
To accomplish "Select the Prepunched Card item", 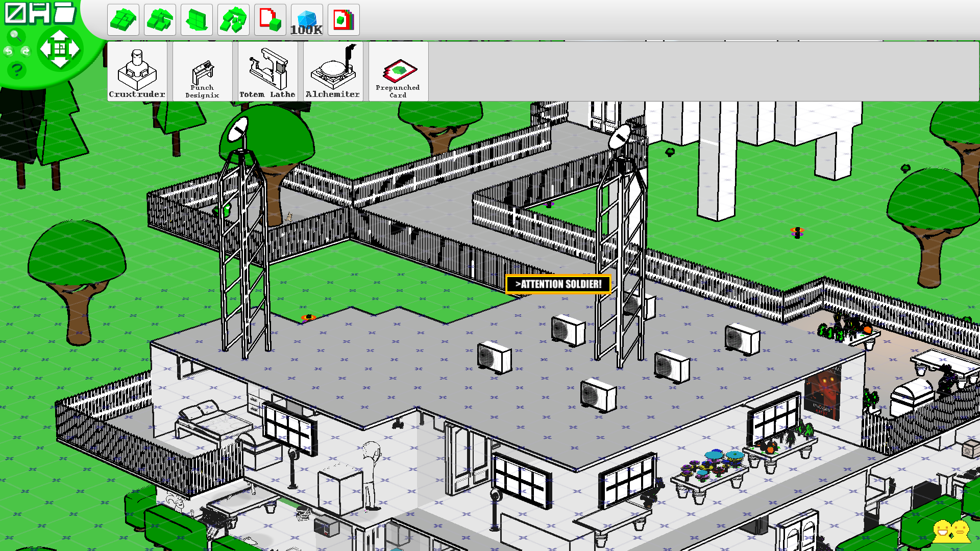I will coord(398,71).
